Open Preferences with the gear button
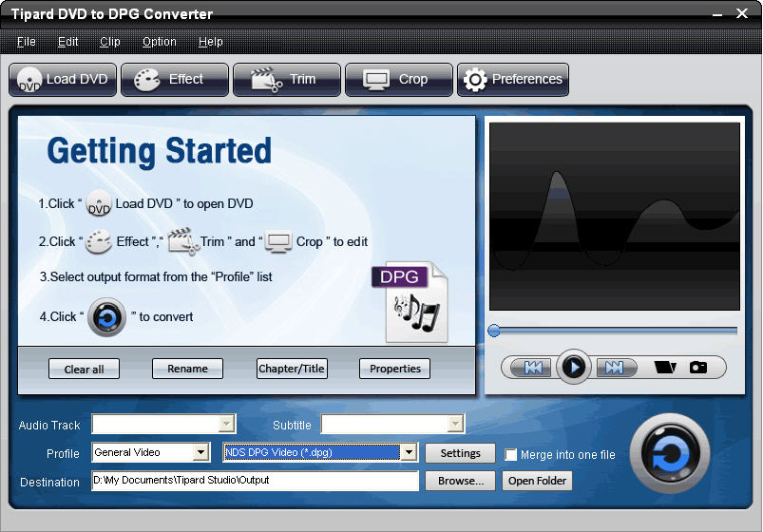 click(x=513, y=80)
